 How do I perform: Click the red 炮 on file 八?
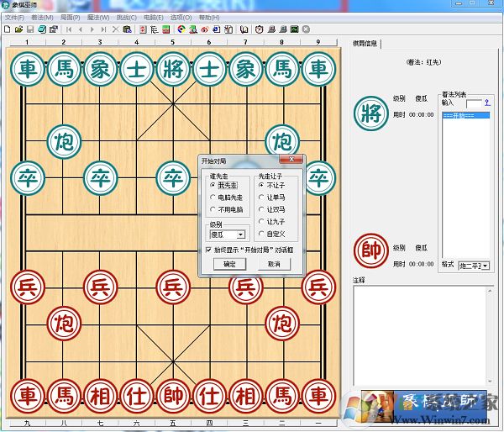coord(64,324)
